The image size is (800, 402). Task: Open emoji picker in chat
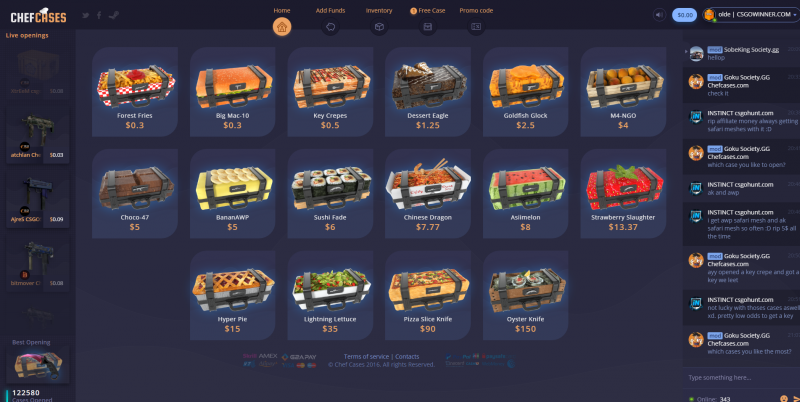click(783, 398)
